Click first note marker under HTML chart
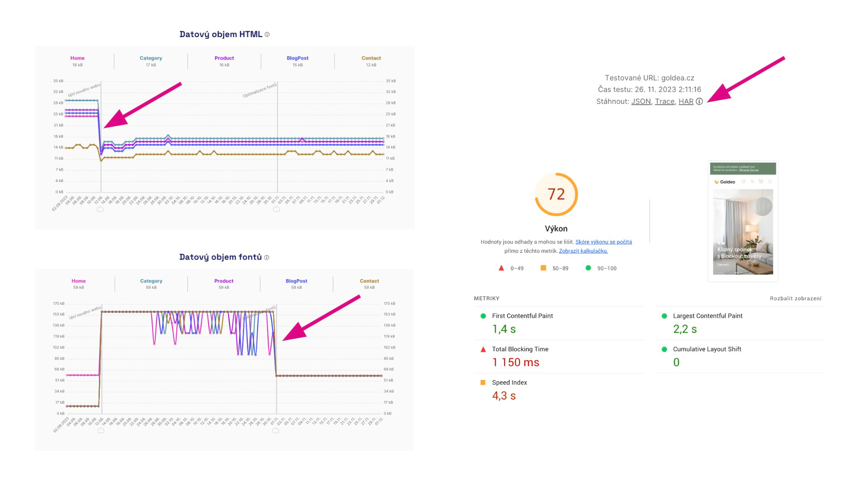The height and width of the screenshot is (486, 868). coord(100,209)
